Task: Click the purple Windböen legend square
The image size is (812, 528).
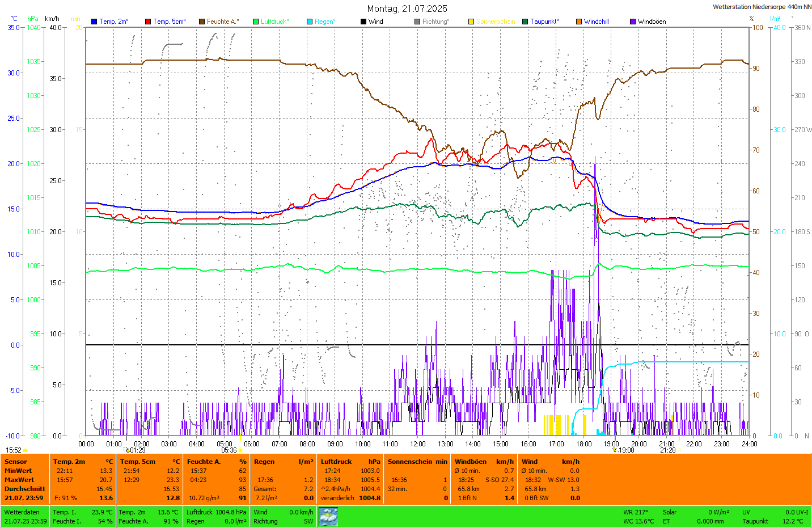Action: coord(633,22)
